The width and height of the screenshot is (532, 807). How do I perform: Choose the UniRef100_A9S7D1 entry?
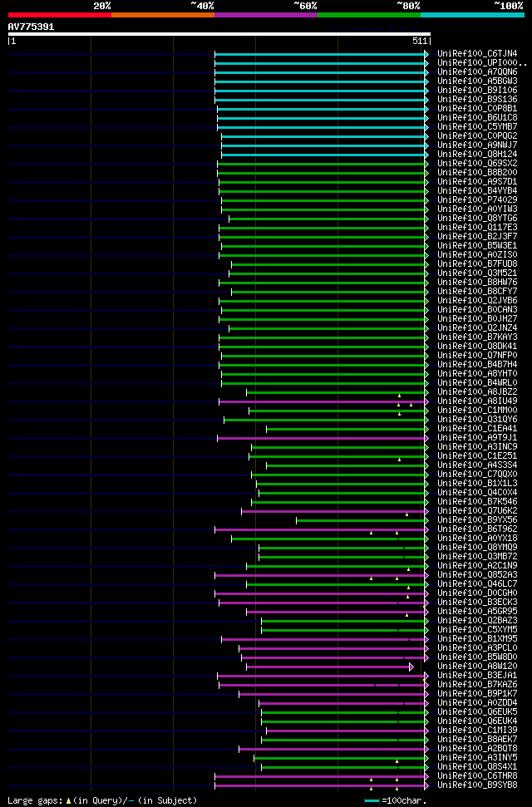(x=477, y=182)
